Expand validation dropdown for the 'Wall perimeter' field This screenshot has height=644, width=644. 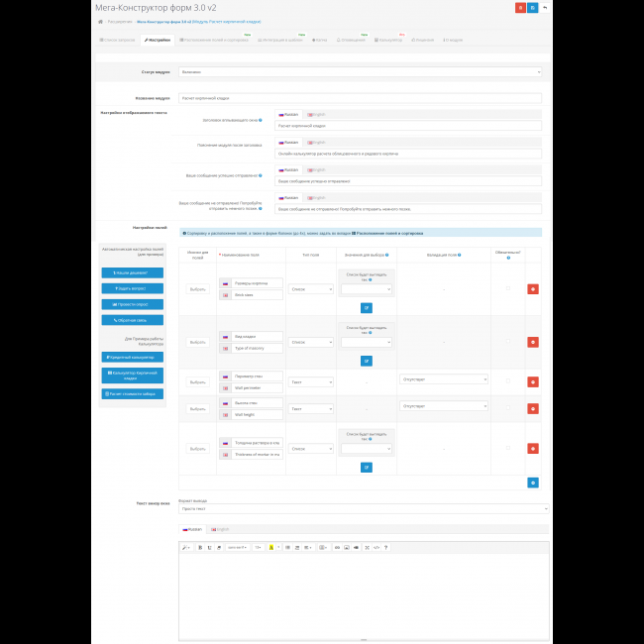pyautogui.click(x=444, y=379)
